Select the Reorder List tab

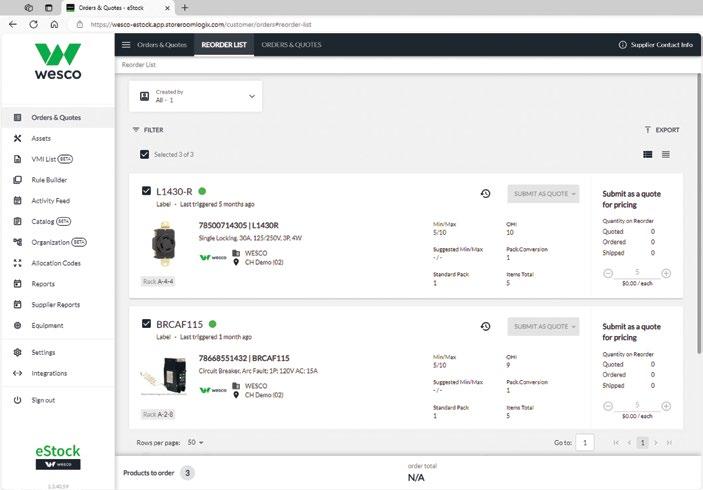click(224, 45)
